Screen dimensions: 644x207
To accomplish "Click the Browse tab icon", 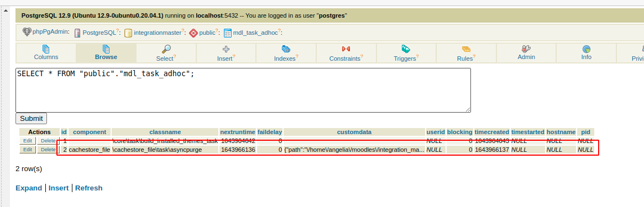I will tap(106, 49).
